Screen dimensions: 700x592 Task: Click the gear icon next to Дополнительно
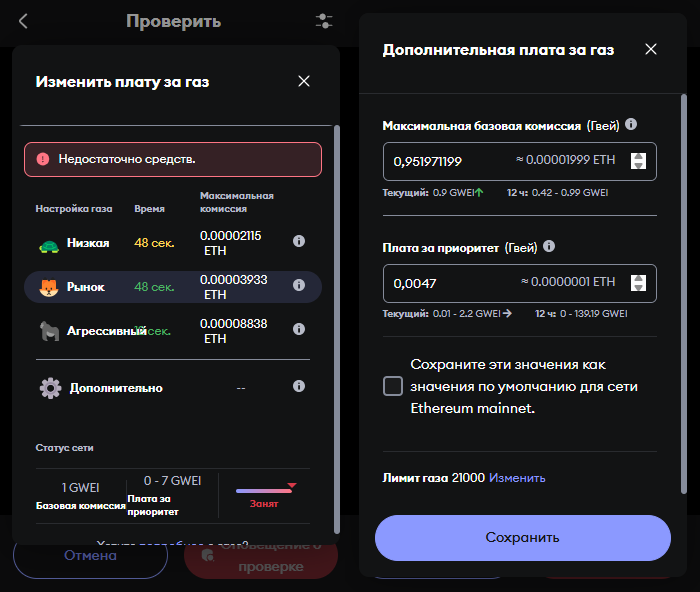(x=50, y=388)
